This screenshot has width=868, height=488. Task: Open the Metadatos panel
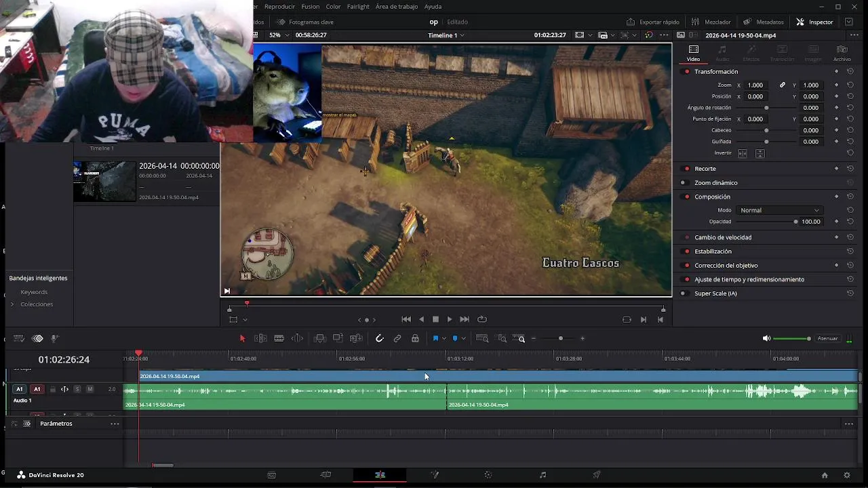click(764, 22)
